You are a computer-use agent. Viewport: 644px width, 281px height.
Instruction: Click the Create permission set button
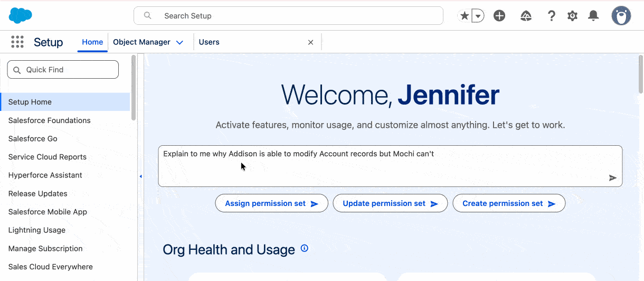508,203
